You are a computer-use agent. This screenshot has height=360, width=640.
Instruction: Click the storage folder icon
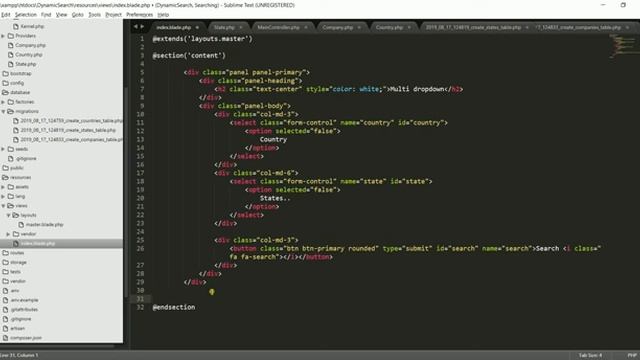6,262
